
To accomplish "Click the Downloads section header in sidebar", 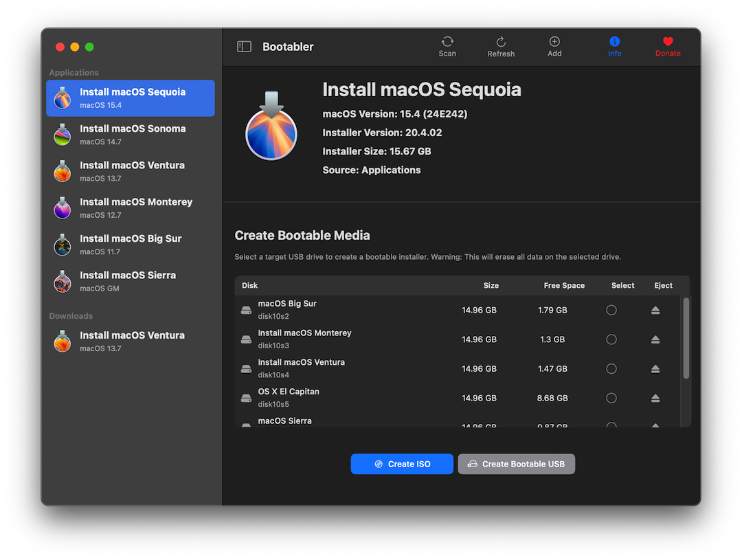I will click(x=71, y=316).
